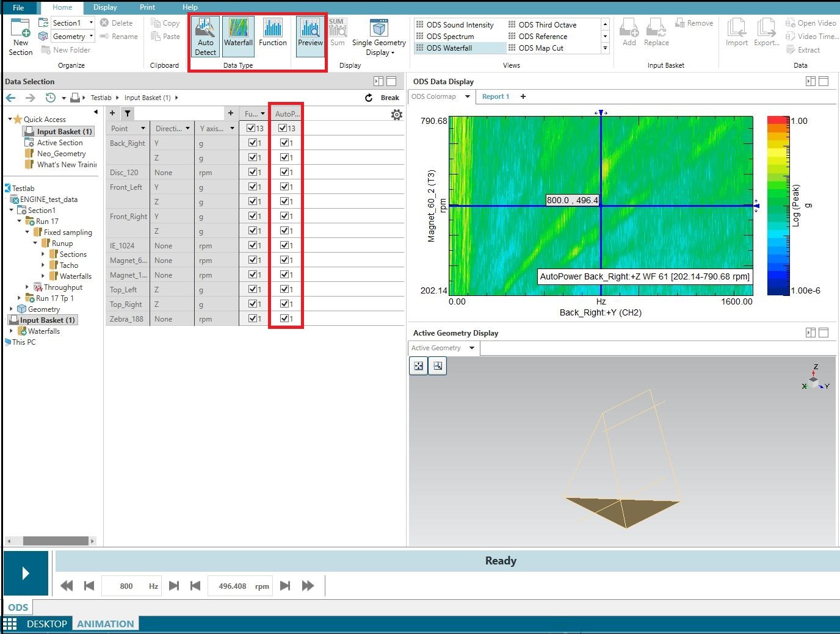Expand the Waterfalls node under Input Basket
This screenshot has width=840, height=634.
coord(11,331)
